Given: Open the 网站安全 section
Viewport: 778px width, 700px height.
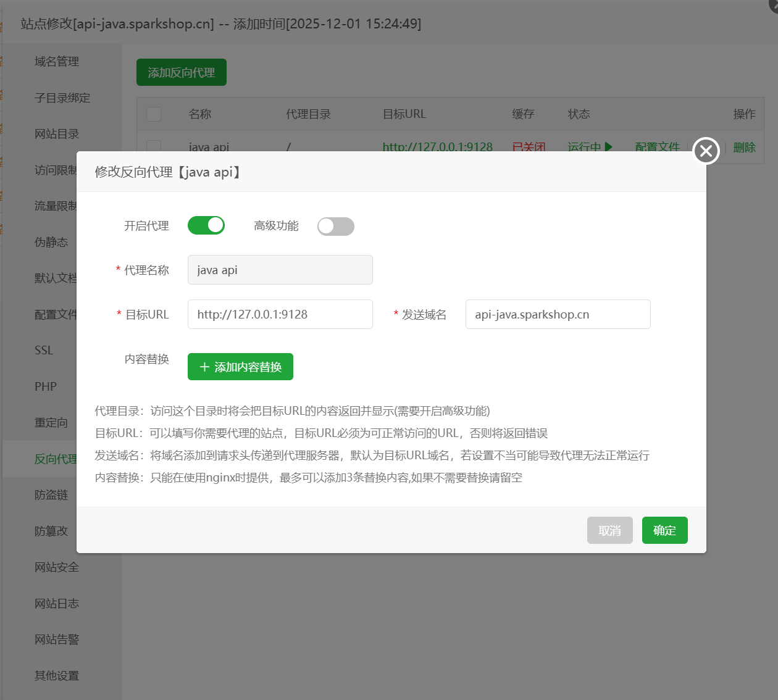Looking at the screenshot, I should [56, 567].
